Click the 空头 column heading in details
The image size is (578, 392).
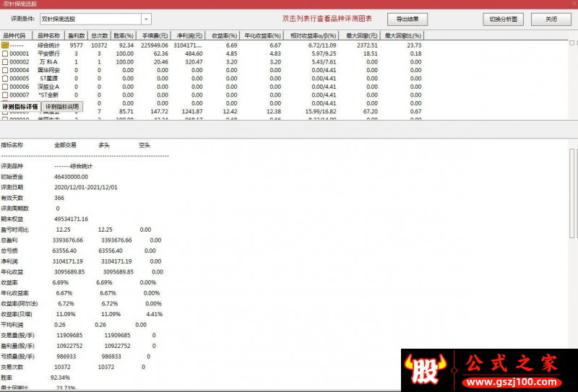(144, 145)
